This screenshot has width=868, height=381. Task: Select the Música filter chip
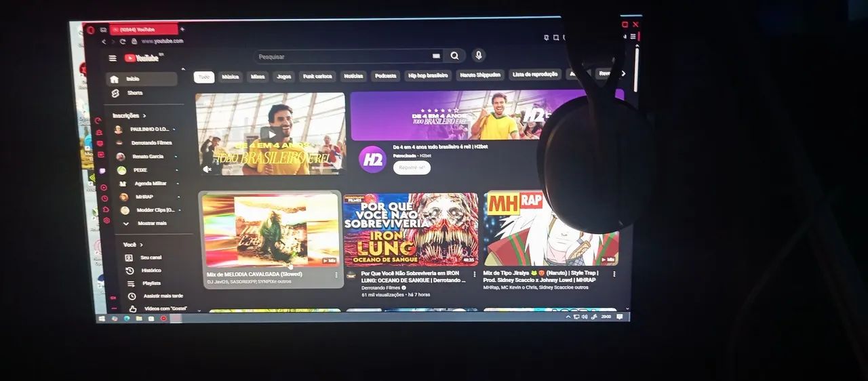coord(231,77)
